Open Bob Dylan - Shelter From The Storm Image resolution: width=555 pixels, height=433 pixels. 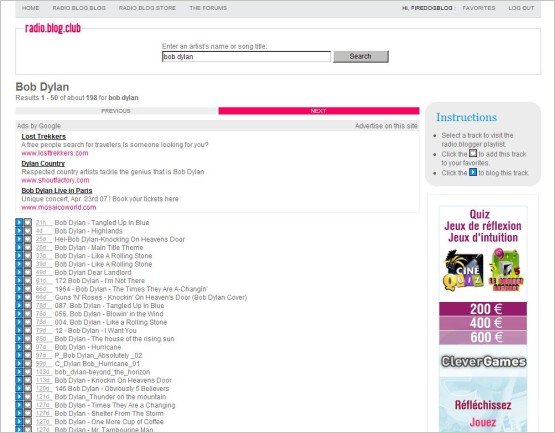point(109,414)
